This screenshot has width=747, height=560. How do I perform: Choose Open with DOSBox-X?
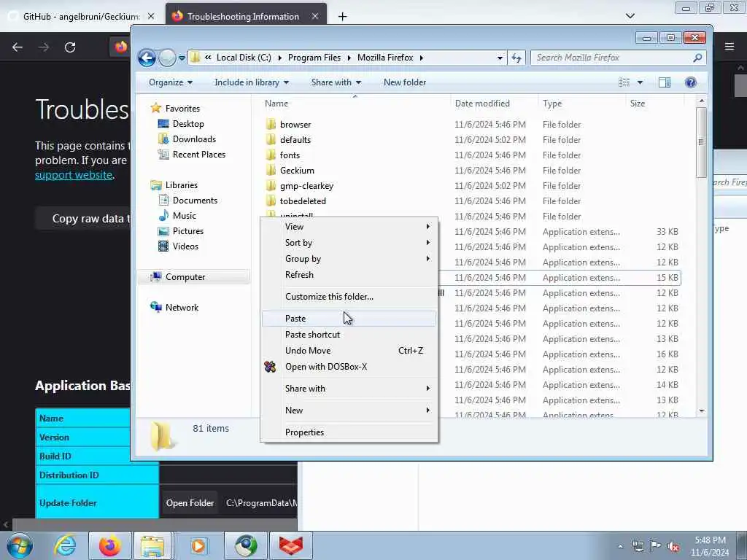(349, 367)
